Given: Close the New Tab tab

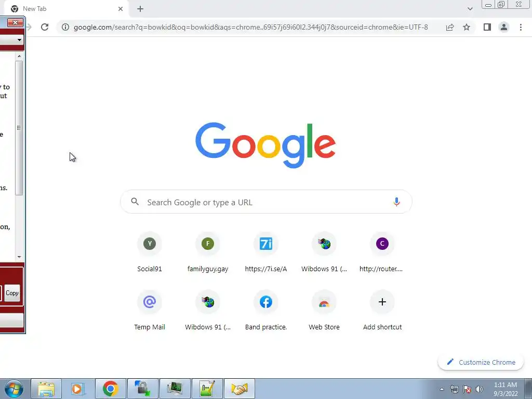Looking at the screenshot, I should click(x=121, y=9).
